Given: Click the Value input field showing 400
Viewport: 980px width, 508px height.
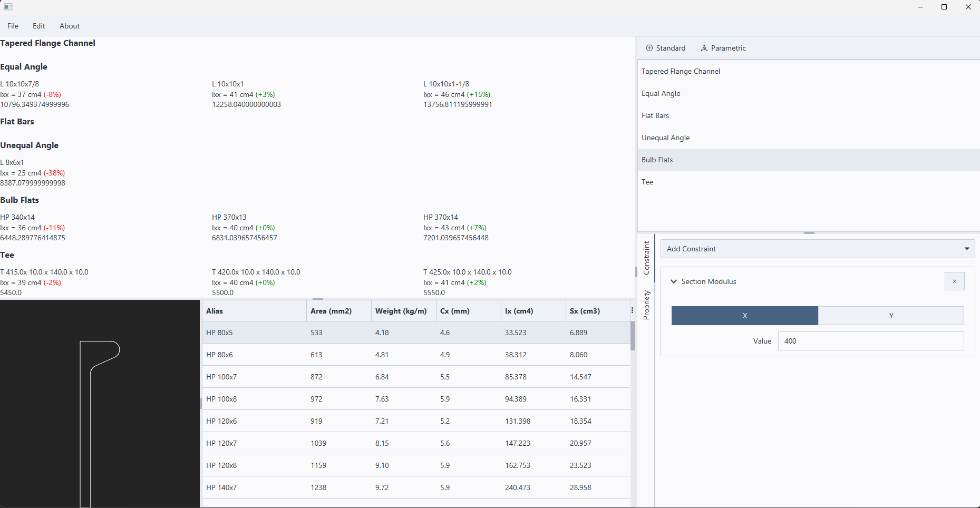Looking at the screenshot, I should pos(870,340).
